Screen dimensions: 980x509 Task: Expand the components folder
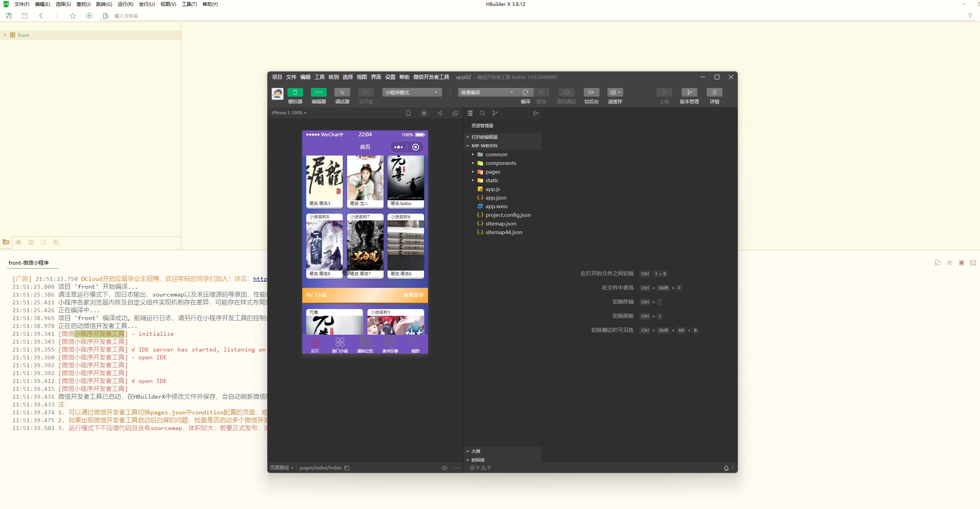(x=473, y=163)
